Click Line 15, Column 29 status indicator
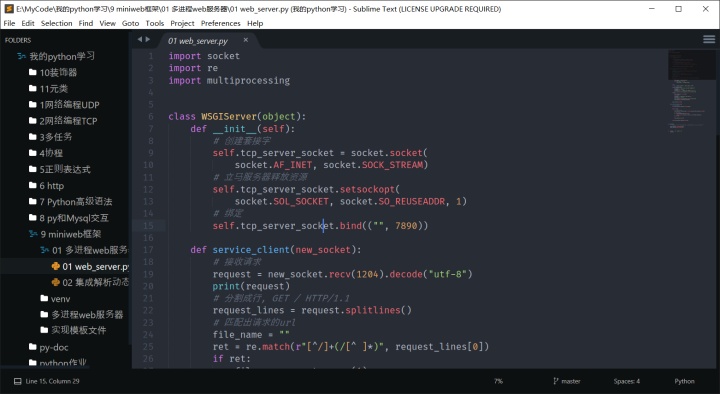Screen dimensions: 720x394 [52, 381]
